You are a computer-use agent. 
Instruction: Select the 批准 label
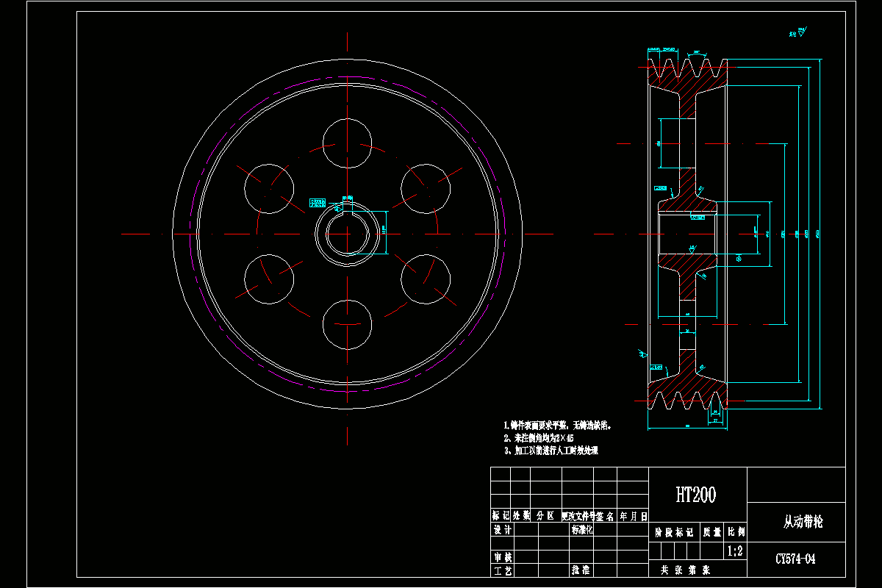click(579, 570)
